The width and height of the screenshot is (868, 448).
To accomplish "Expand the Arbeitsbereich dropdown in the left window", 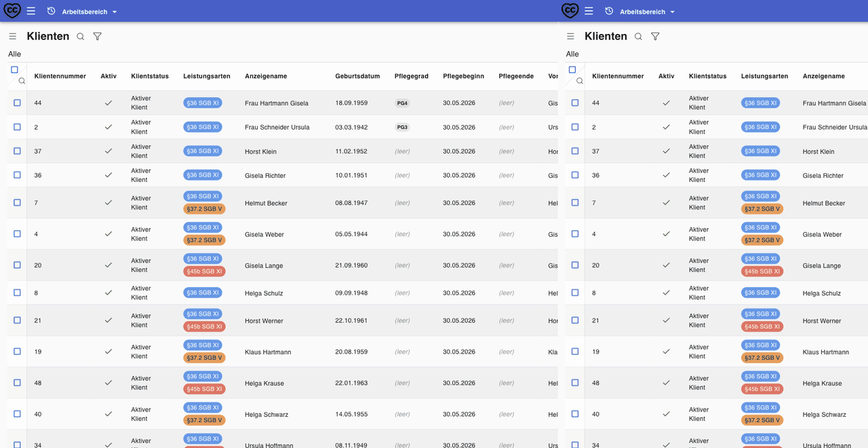I will point(90,12).
